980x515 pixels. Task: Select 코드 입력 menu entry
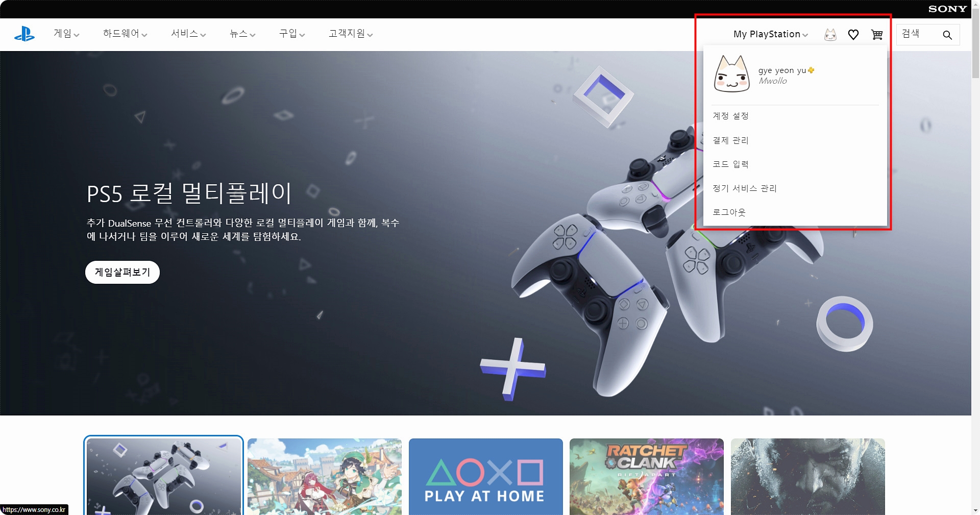[x=730, y=164]
